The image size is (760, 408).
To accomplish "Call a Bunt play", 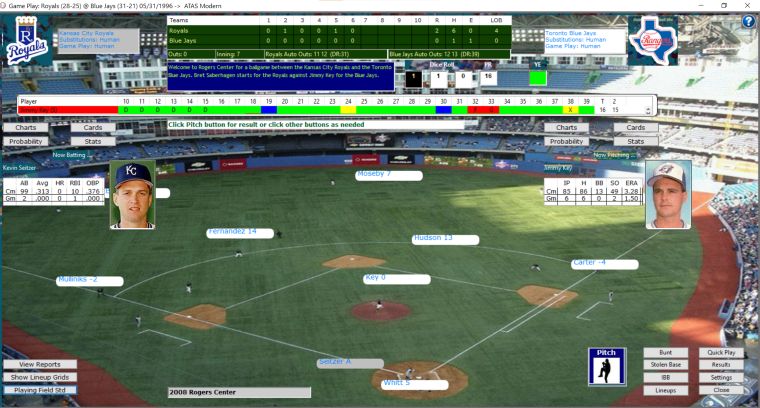I will coord(665,353).
